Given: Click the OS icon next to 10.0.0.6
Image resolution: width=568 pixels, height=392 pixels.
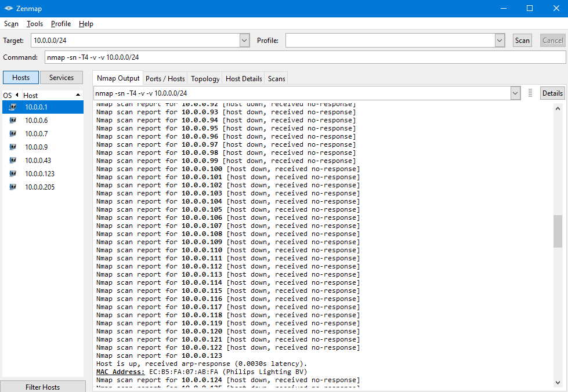Looking at the screenshot, I should [x=13, y=121].
